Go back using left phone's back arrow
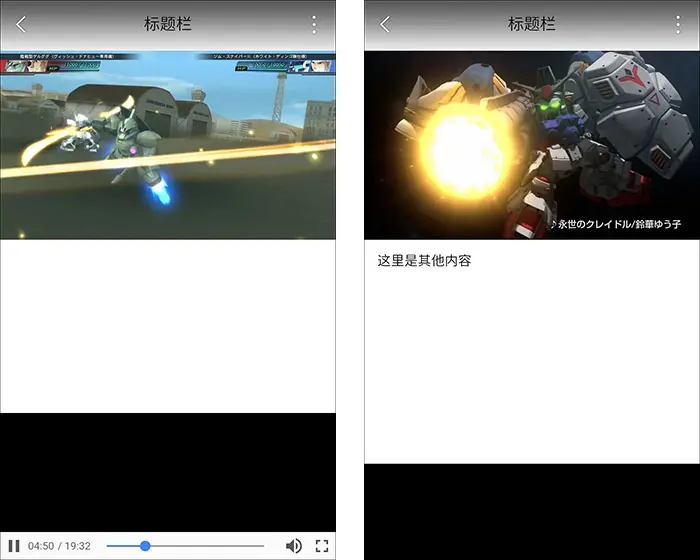 coord(21,25)
